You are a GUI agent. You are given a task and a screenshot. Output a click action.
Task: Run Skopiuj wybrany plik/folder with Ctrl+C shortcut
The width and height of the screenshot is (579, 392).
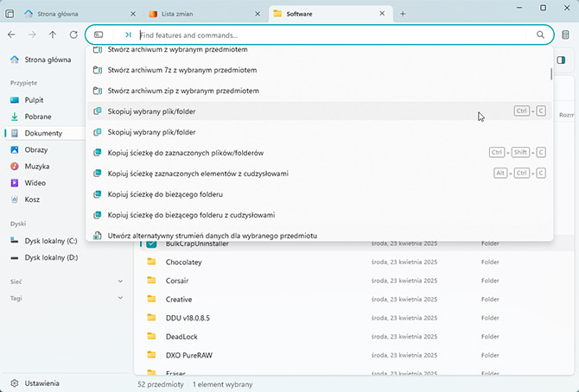coord(320,111)
